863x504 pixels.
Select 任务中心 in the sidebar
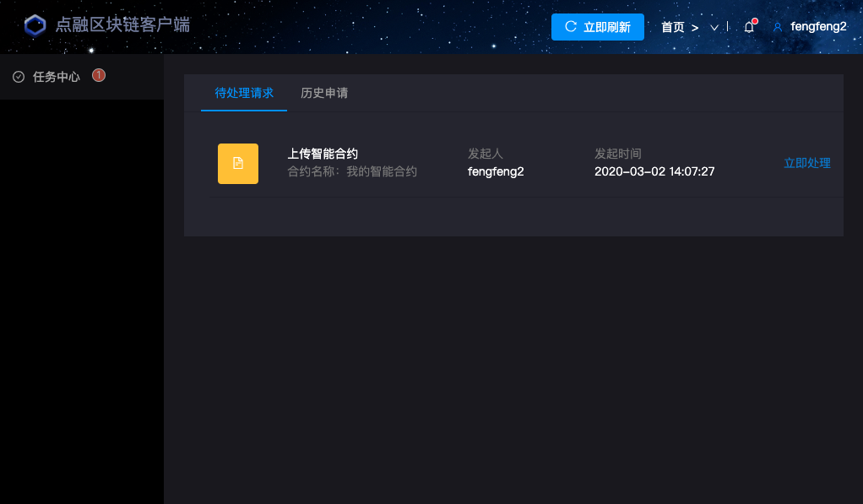pyautogui.click(x=81, y=77)
